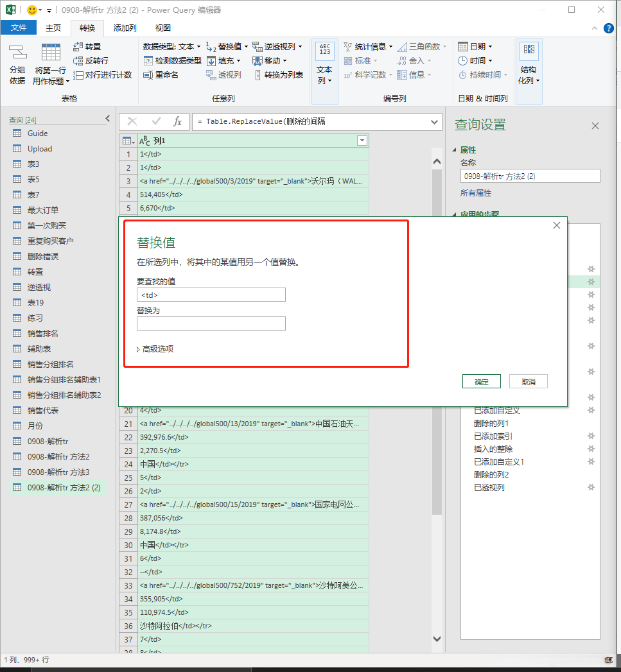Switch to the 主页 tab
The height and width of the screenshot is (672, 621).
pyautogui.click(x=53, y=28)
